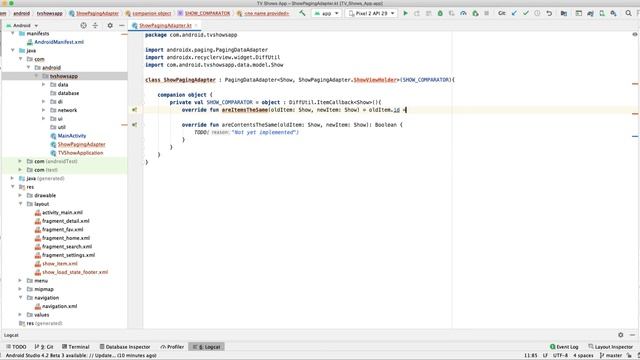Click the Attach Debugger to process icon
The image size is (640, 360).
tap(475, 13)
